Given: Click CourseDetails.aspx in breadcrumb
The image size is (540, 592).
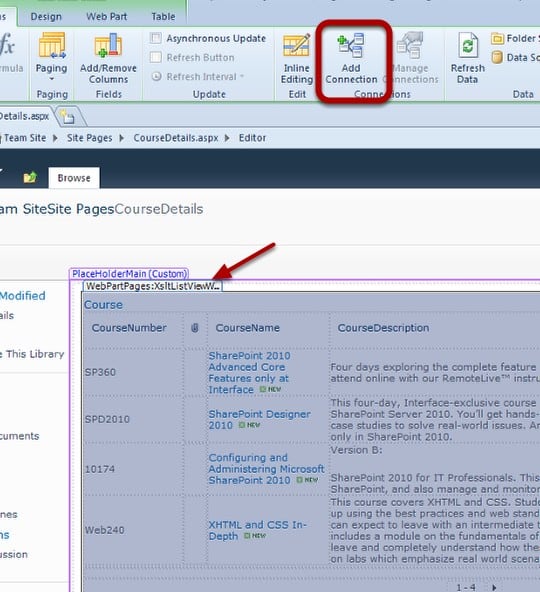Looking at the screenshot, I should click(x=176, y=138).
